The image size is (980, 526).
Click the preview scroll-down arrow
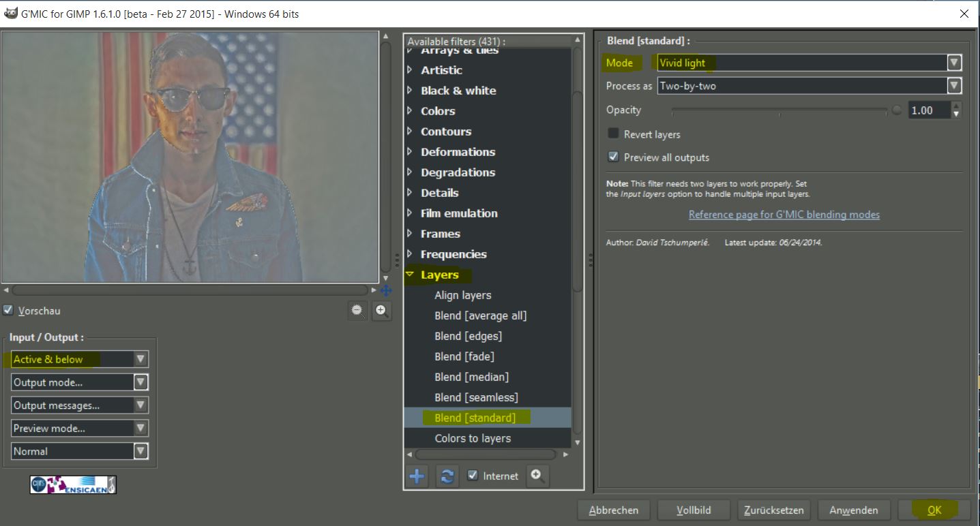coord(386,278)
